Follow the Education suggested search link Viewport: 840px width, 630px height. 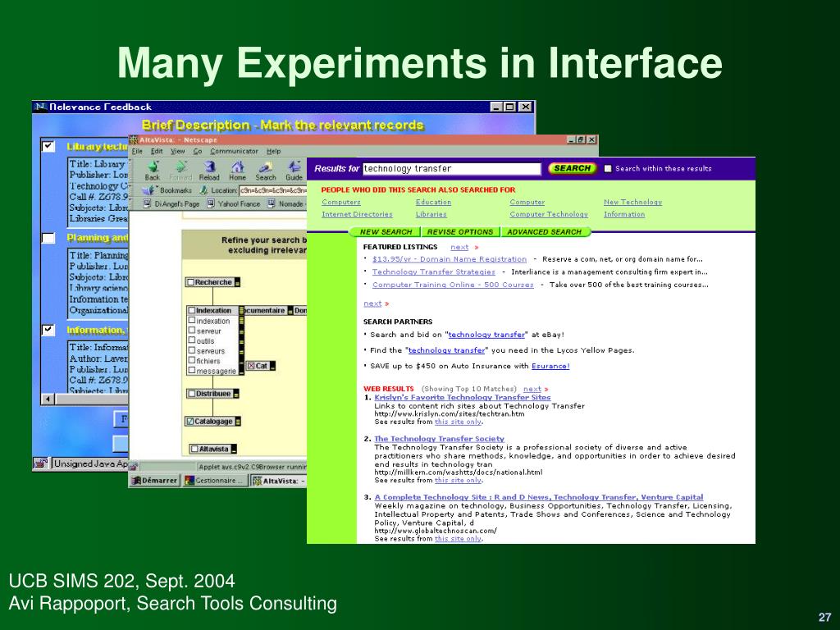pos(433,202)
